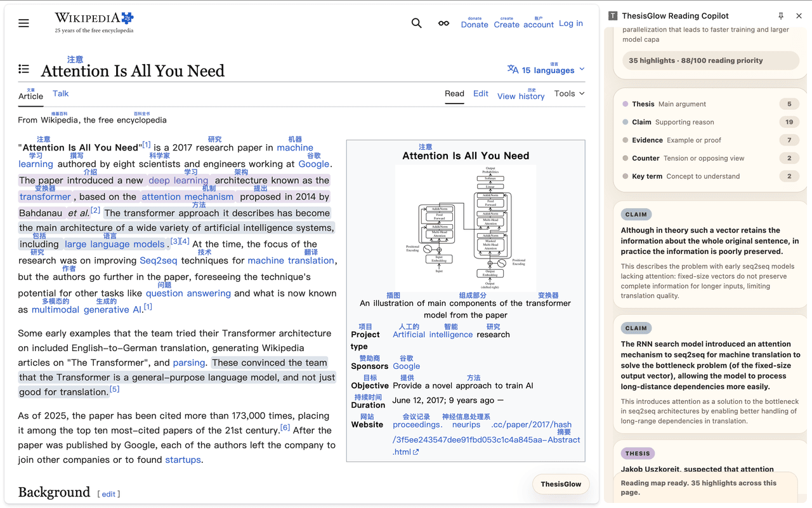The width and height of the screenshot is (812, 508).
Task: Toggle the table of contents icon
Action: pyautogui.click(x=23, y=69)
